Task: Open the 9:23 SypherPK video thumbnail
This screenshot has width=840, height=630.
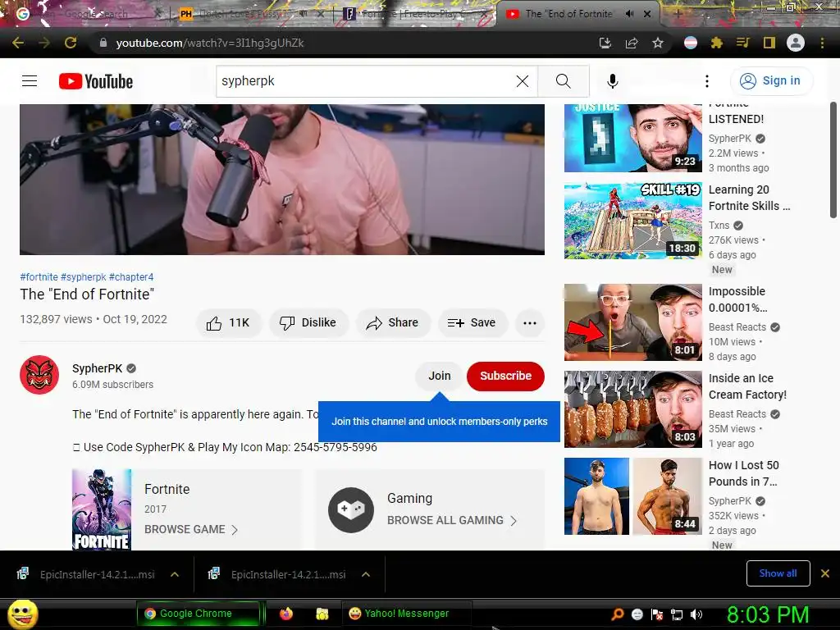Action: [x=632, y=138]
